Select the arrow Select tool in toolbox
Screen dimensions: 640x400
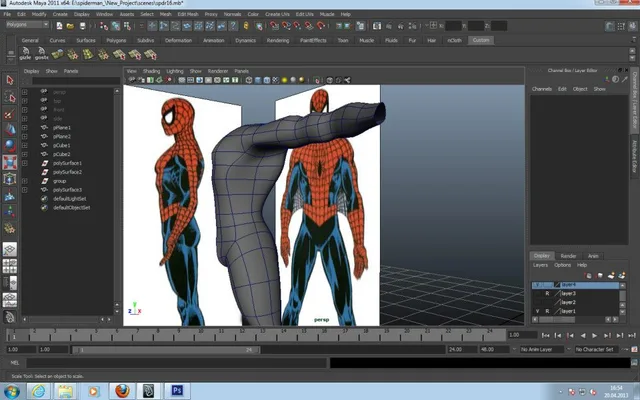pos(10,80)
